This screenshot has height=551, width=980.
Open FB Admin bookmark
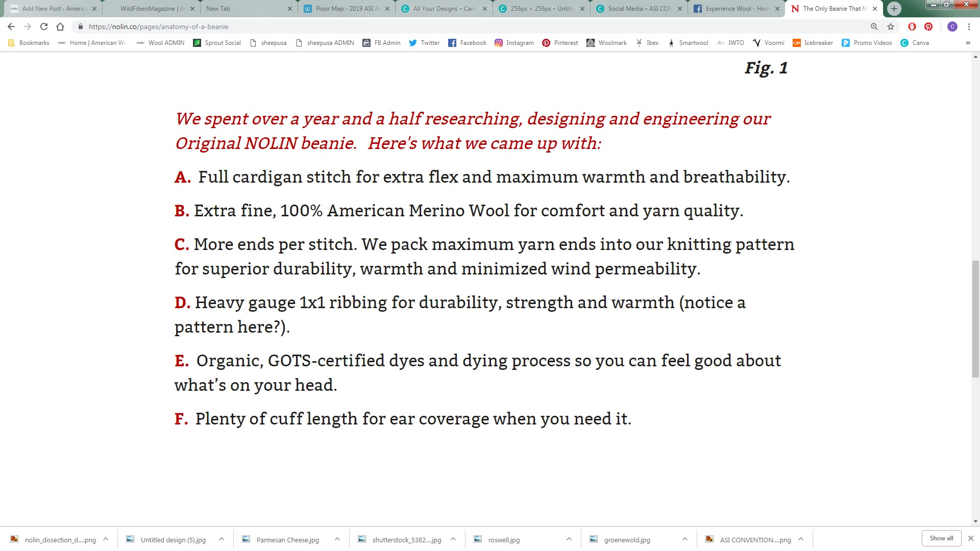(382, 43)
